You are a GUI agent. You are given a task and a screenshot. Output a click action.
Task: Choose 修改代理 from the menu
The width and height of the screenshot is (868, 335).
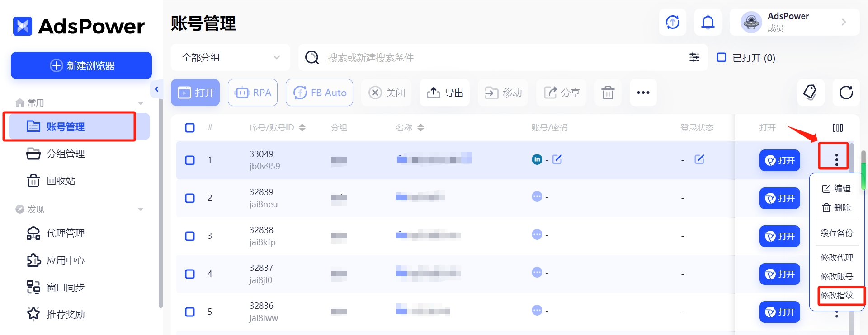pyautogui.click(x=837, y=257)
